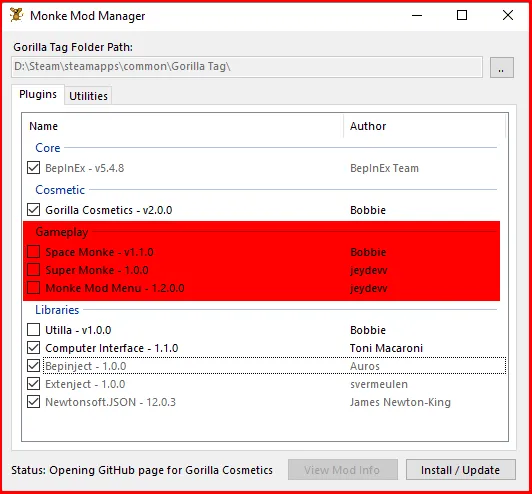Click author 'svermeulen' in the list

point(379,384)
